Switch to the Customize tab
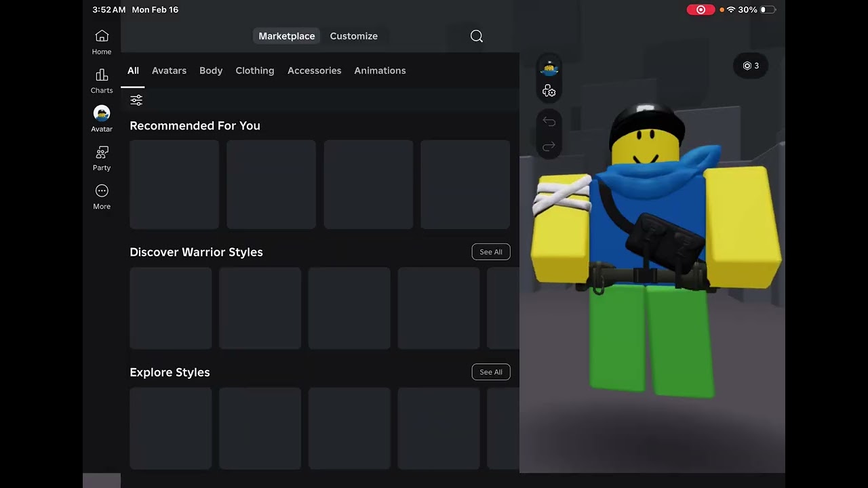868x488 pixels. click(354, 36)
